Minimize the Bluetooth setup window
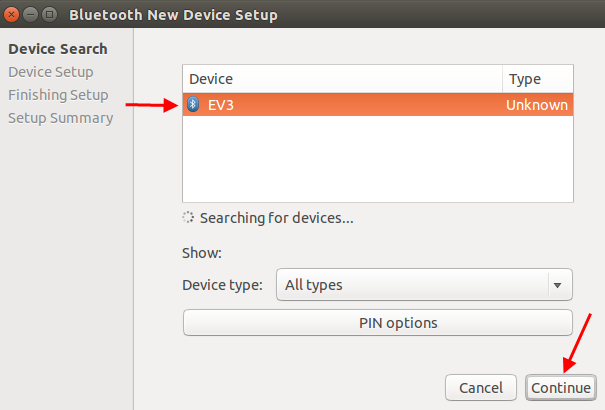Screen dimensions: 605x410 click(x=30, y=15)
